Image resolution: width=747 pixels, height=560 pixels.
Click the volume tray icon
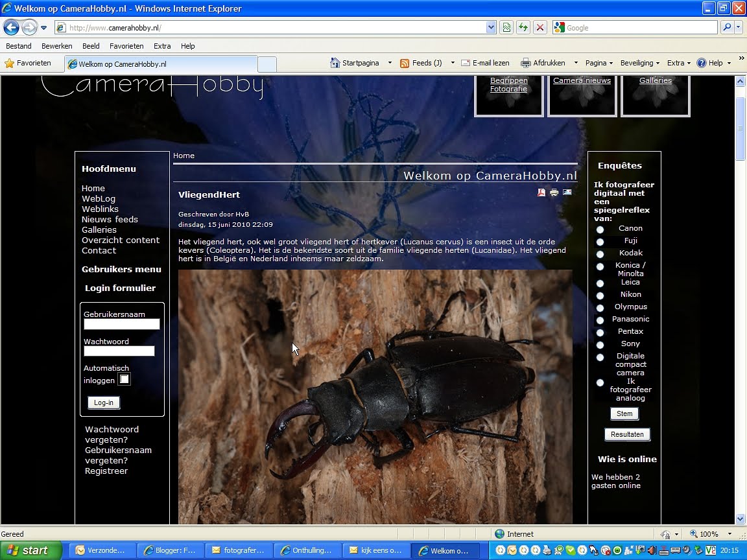[x=652, y=550]
